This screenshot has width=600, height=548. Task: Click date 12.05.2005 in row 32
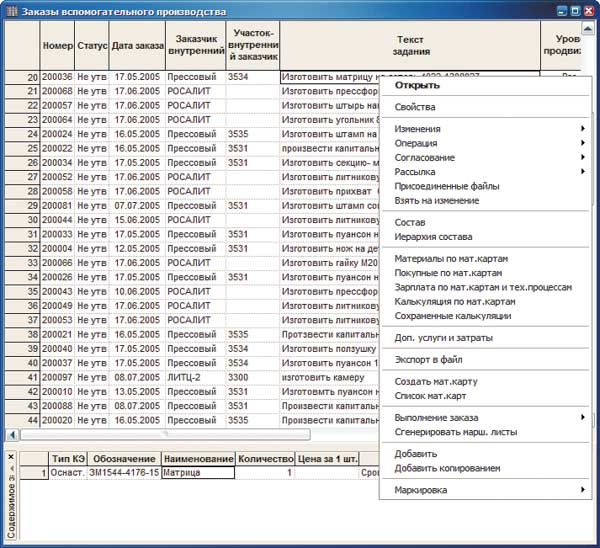137,248
